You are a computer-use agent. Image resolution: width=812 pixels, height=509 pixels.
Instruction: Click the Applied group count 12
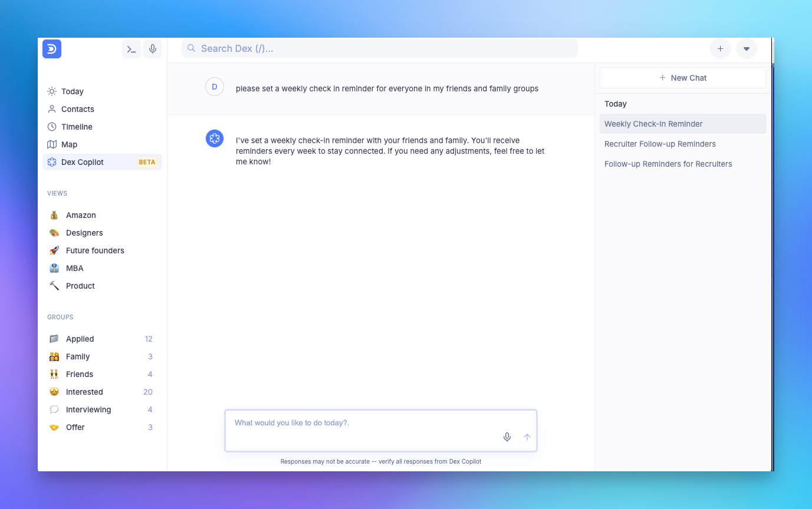tap(149, 339)
